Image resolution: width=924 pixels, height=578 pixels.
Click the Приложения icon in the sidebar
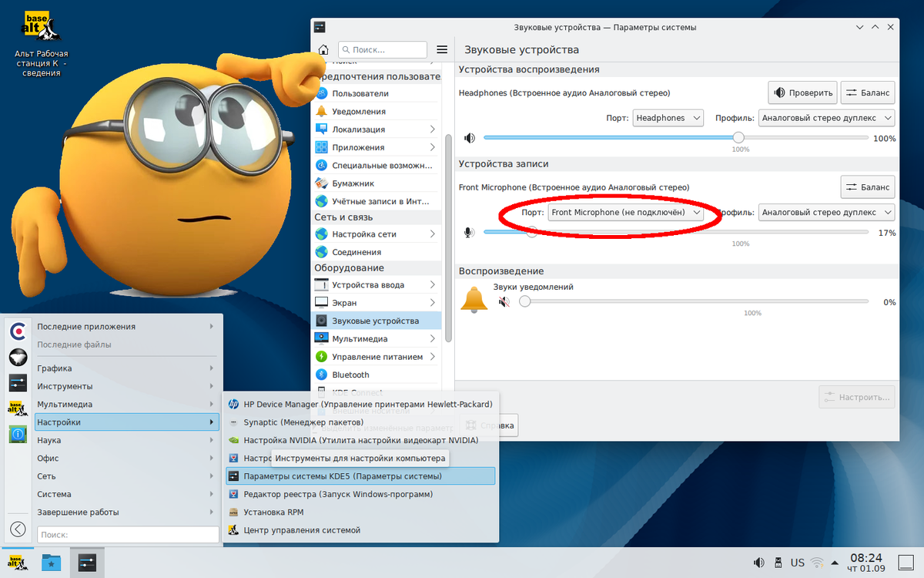click(322, 147)
